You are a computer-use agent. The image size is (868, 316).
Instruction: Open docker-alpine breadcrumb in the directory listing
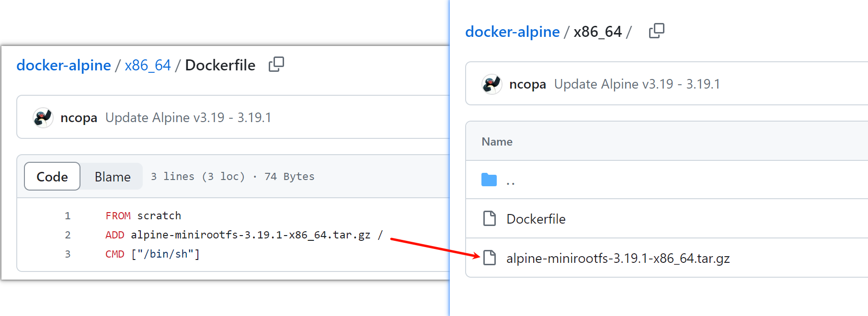click(512, 32)
